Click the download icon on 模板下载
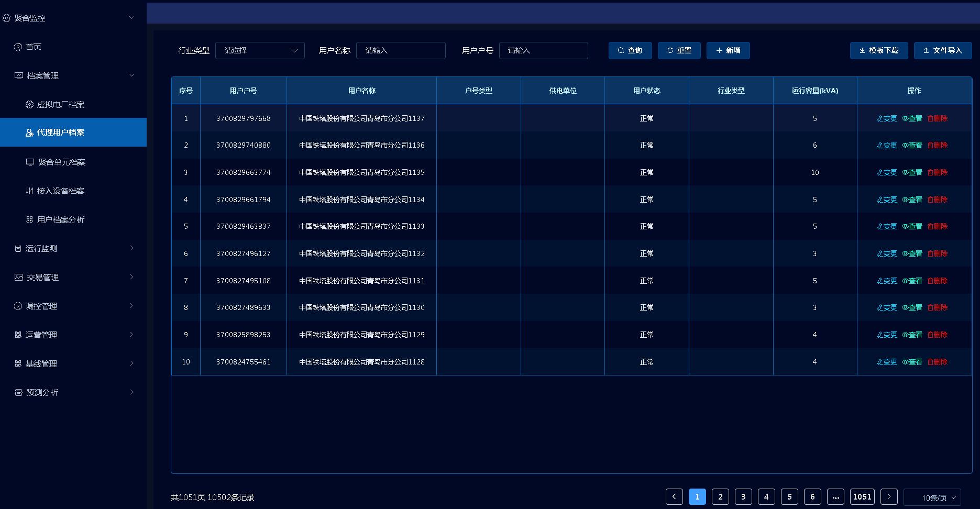The image size is (980, 509). point(862,51)
